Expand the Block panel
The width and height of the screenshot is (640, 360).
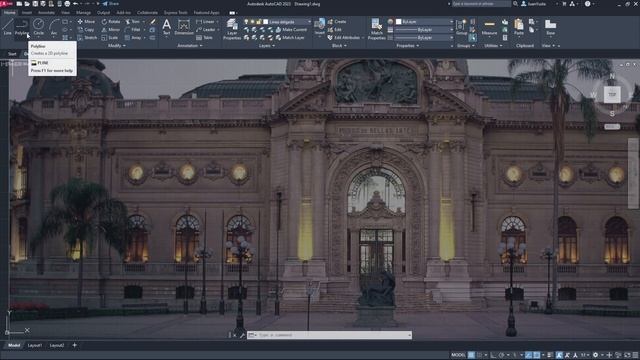[x=339, y=46]
